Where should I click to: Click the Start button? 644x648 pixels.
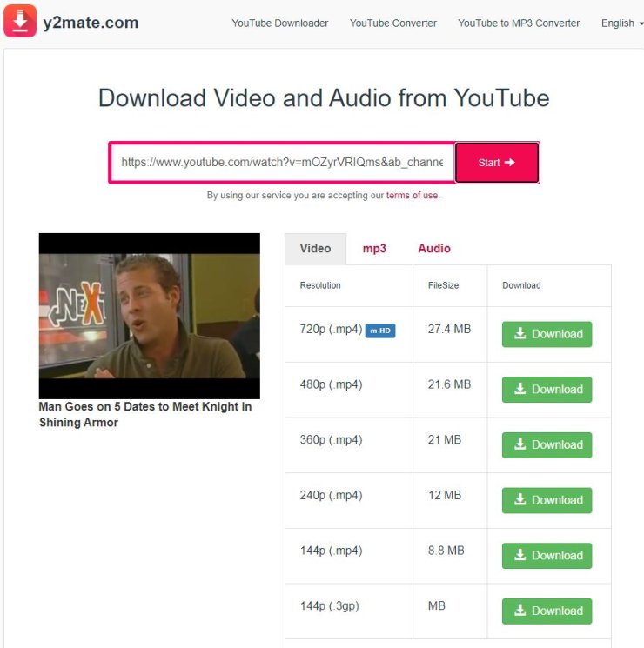coord(497,163)
